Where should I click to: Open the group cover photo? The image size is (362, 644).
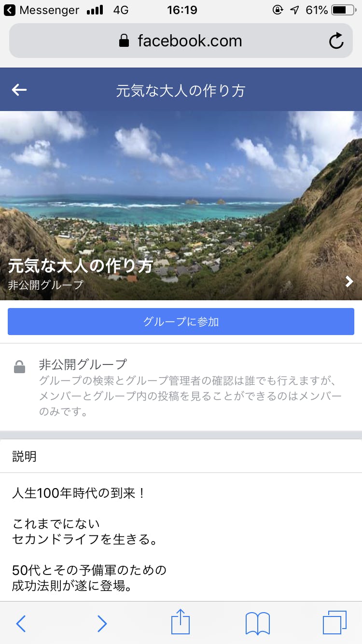click(181, 206)
